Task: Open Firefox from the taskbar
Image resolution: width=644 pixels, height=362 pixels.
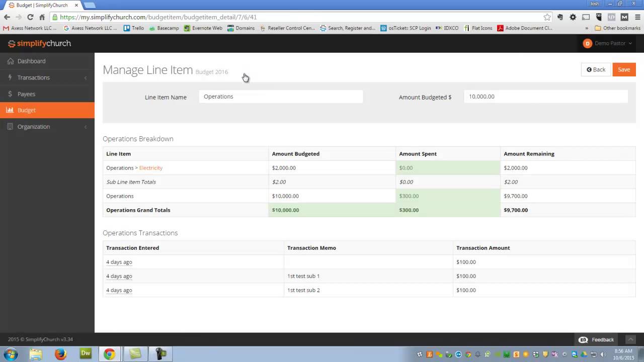Action: pyautogui.click(x=60, y=354)
